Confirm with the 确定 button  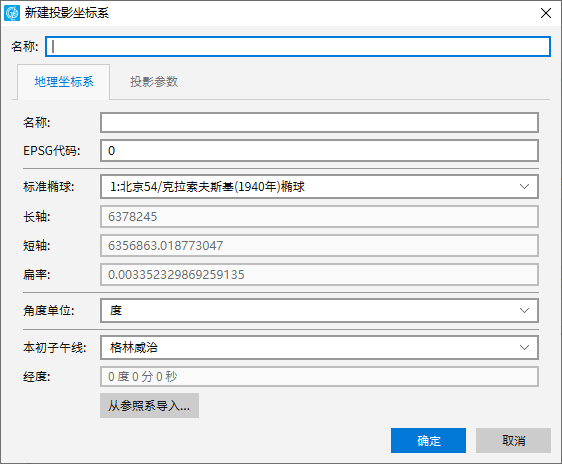click(428, 440)
